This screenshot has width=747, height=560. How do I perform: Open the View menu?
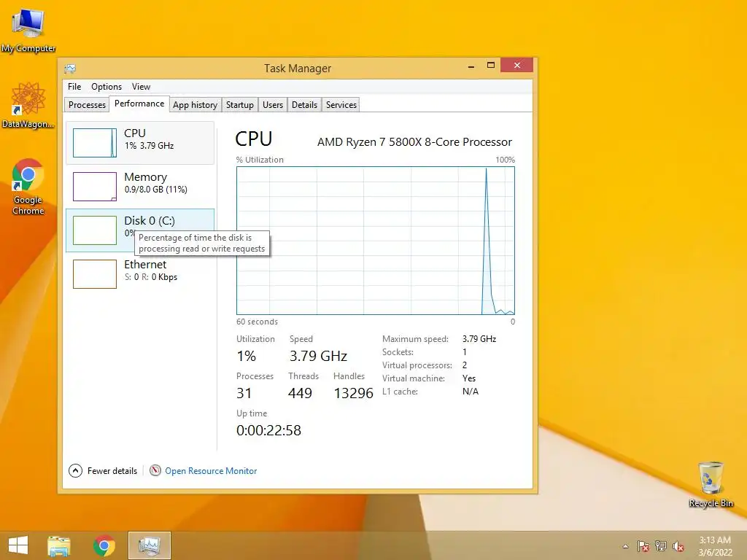[x=141, y=87]
